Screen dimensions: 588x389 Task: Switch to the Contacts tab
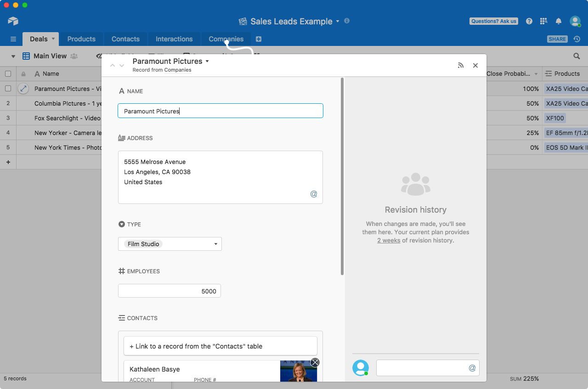click(x=125, y=39)
